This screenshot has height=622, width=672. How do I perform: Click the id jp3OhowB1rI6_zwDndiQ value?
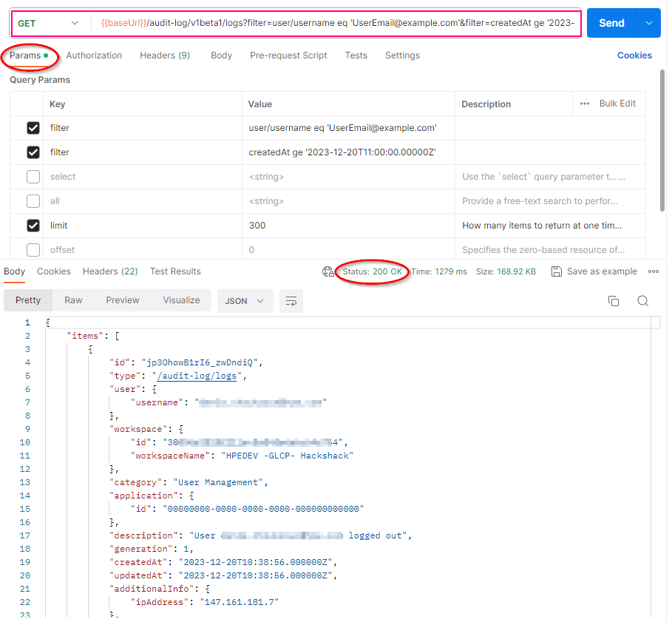[x=200, y=363]
